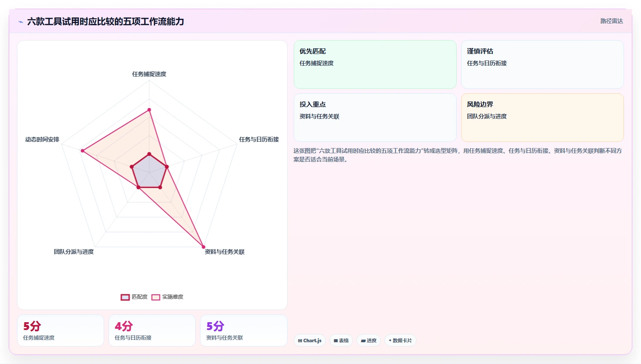Image resolution: width=641 pixels, height=364 pixels.
Task: Click the 动态时间安排 radar axis label
Action: (x=42, y=139)
